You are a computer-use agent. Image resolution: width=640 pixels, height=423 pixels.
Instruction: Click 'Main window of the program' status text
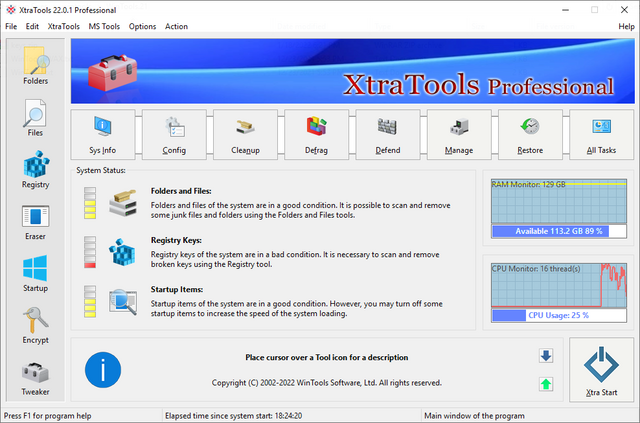coord(474,416)
